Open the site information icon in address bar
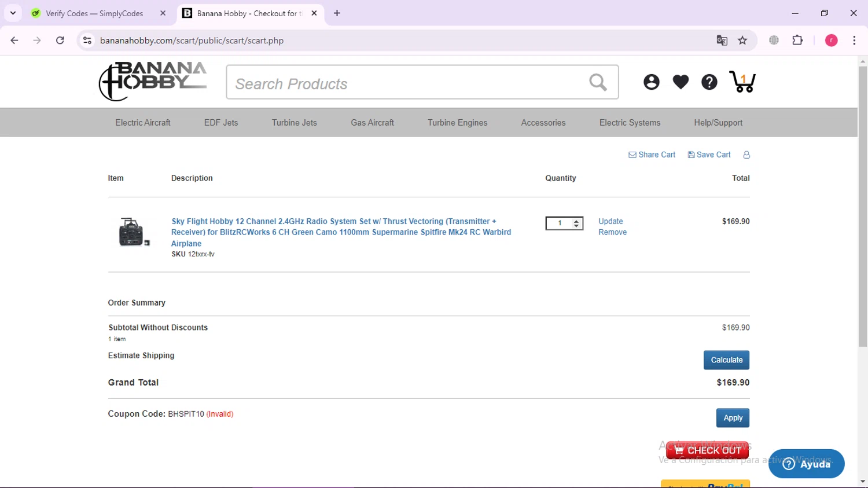Viewport: 868px width, 488px height. (87, 41)
